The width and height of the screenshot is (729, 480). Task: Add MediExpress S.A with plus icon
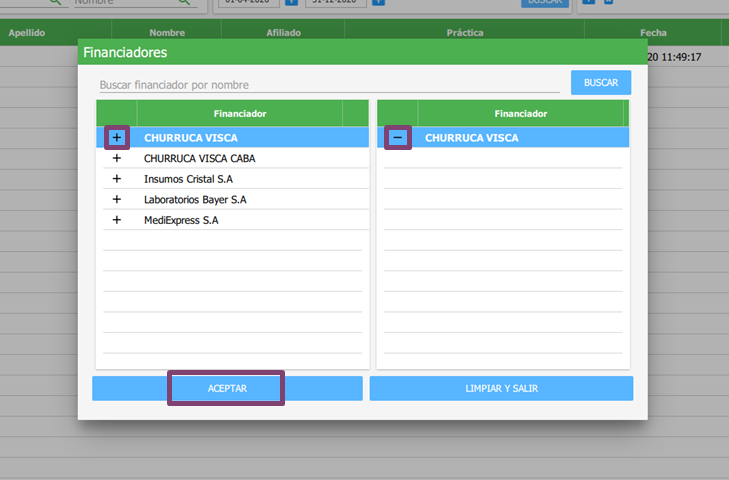[x=117, y=220]
